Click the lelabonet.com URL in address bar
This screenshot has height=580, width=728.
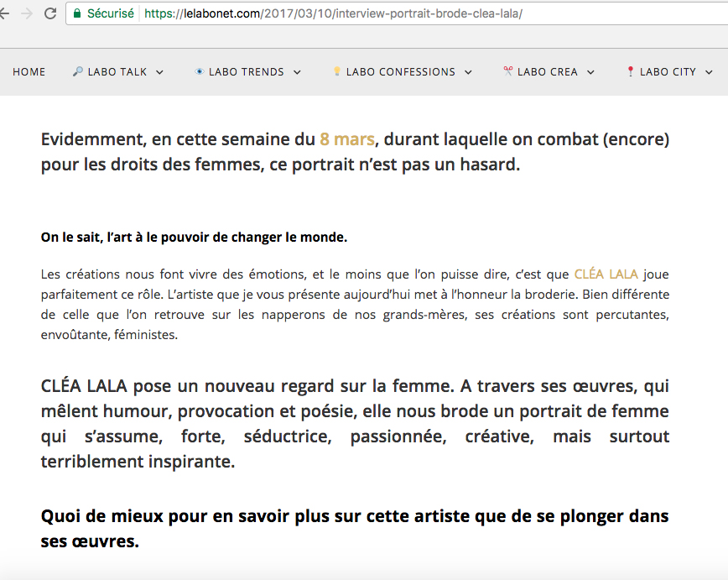point(333,13)
